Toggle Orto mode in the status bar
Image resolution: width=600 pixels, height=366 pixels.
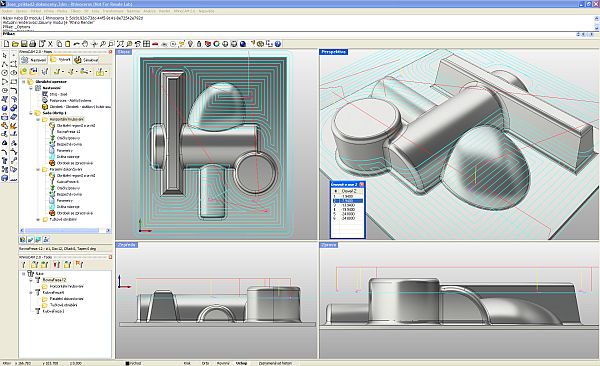205,363
